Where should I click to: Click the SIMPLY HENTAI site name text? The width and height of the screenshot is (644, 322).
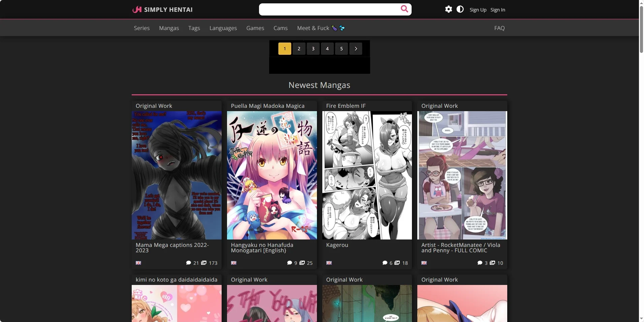168,10
